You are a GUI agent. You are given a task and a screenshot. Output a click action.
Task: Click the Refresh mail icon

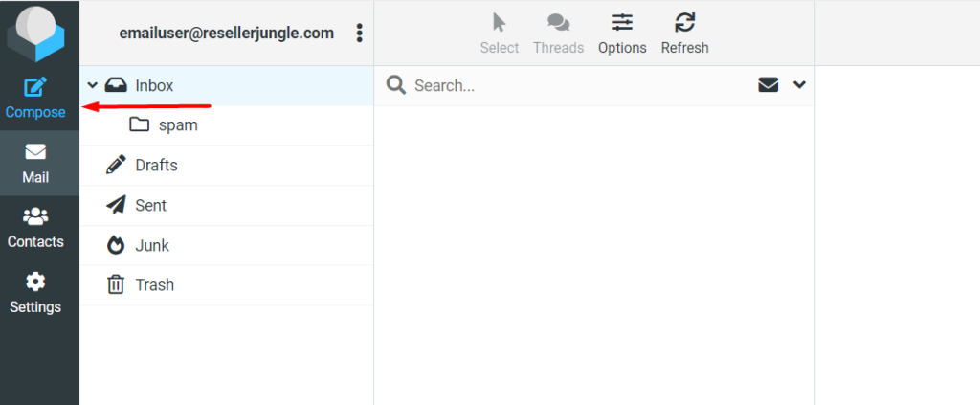coord(684,23)
